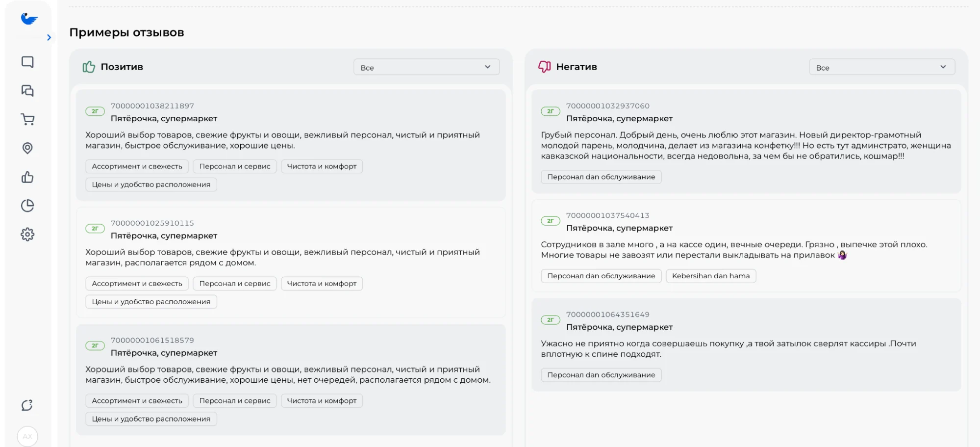The image size is (980, 447).
Task: Select Чистота и комфорт tag in review 70000001061518579
Action: (x=322, y=401)
